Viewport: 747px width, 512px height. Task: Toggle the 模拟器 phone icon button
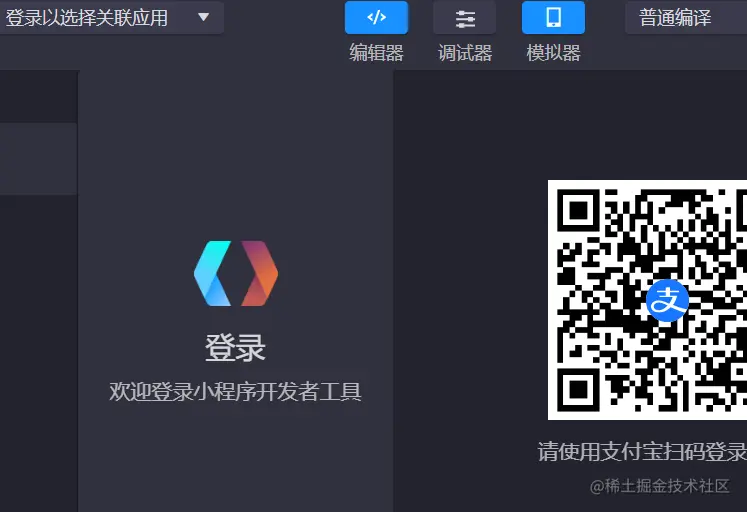coord(553,18)
